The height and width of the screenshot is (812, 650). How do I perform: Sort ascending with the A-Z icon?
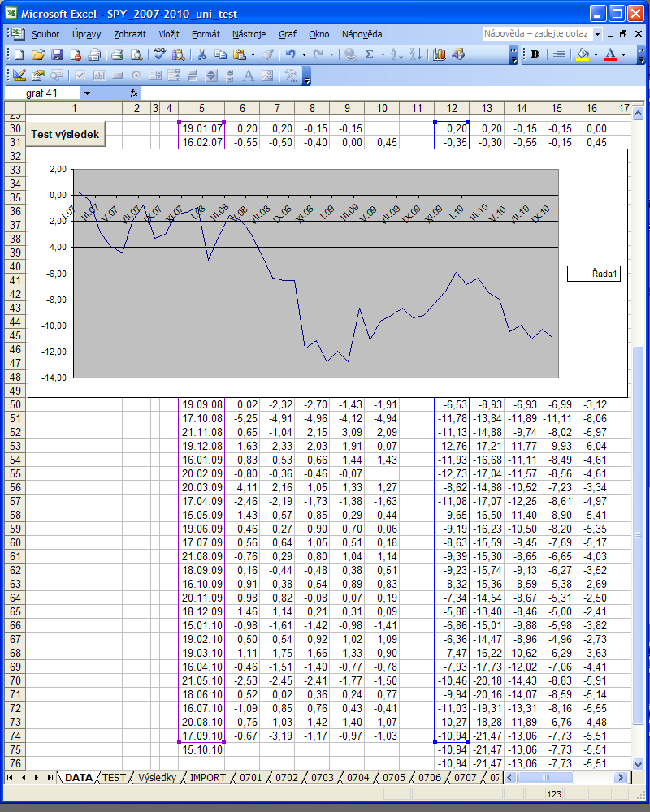click(x=397, y=54)
